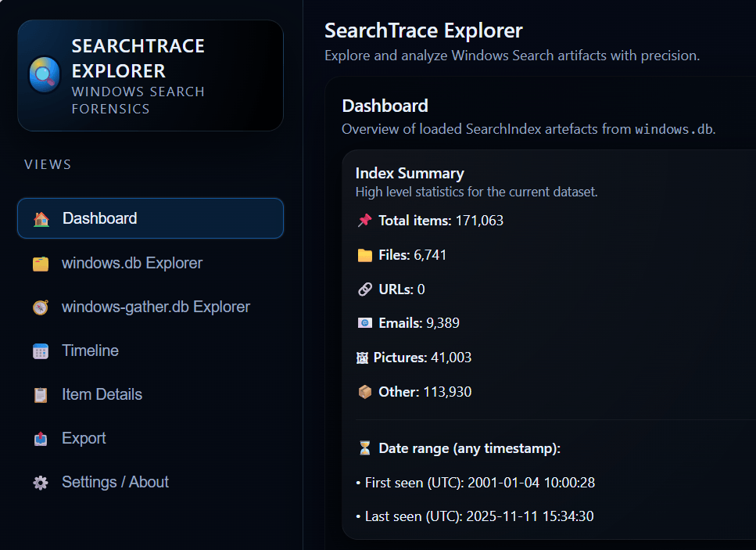Open the Export view

pyautogui.click(x=84, y=438)
